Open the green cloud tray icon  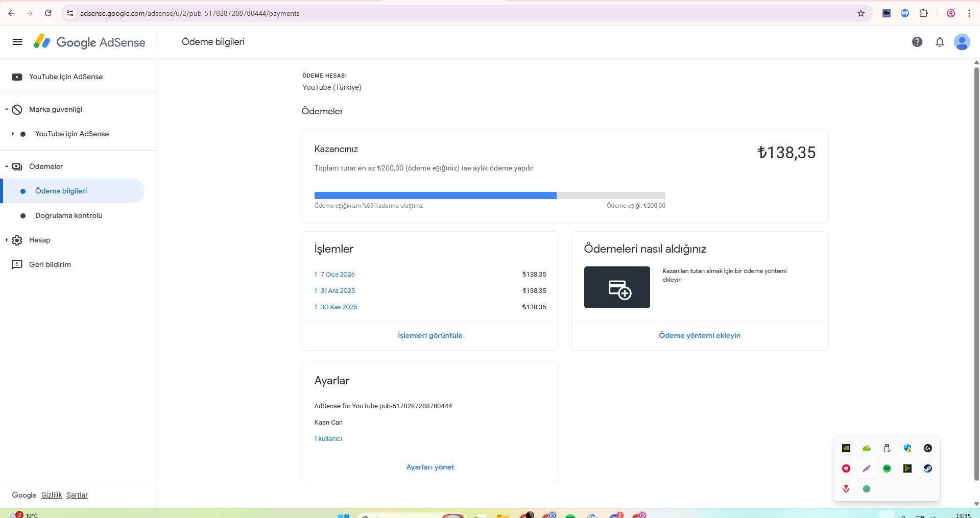[867, 448]
